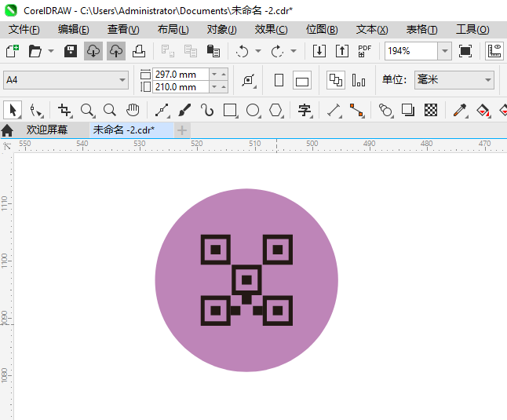
Task: Open the undo history dropdown arrow
Action: click(x=258, y=51)
